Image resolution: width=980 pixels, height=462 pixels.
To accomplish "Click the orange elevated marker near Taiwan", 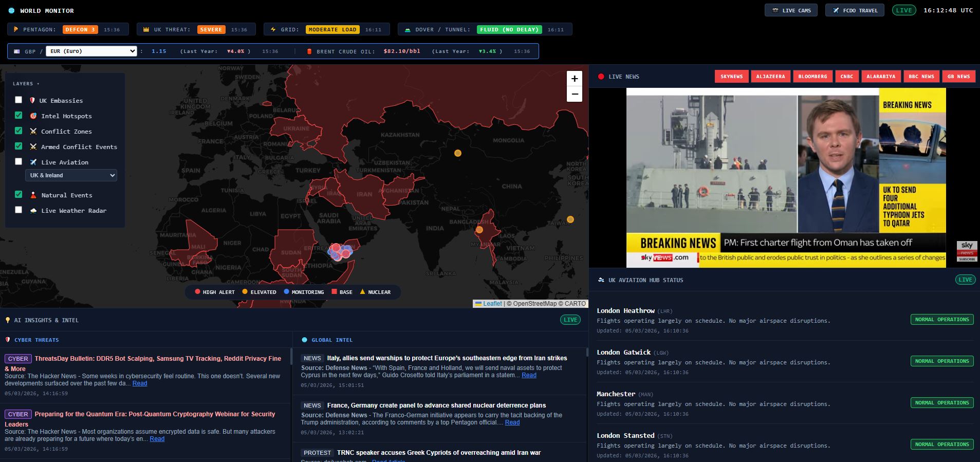I will pos(570,219).
